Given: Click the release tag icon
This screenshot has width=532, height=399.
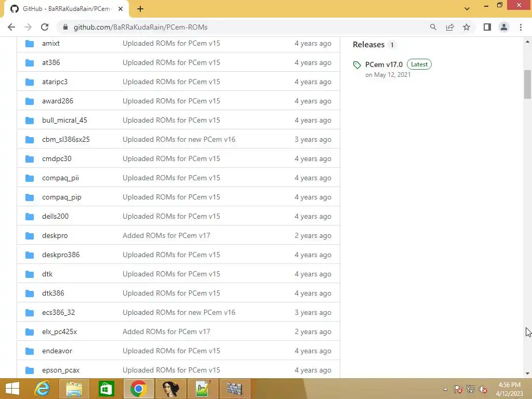Looking at the screenshot, I should (x=357, y=65).
